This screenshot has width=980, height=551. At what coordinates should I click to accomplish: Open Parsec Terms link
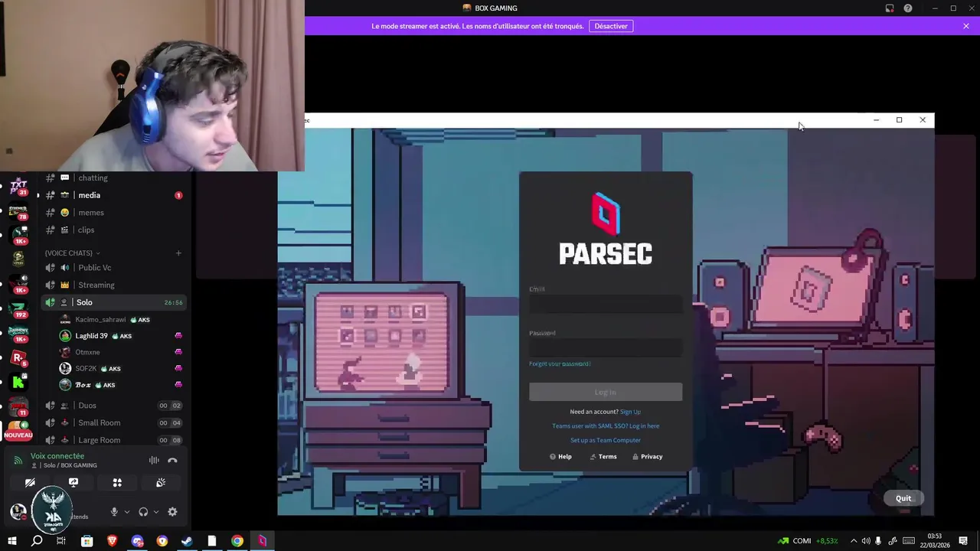603,457
